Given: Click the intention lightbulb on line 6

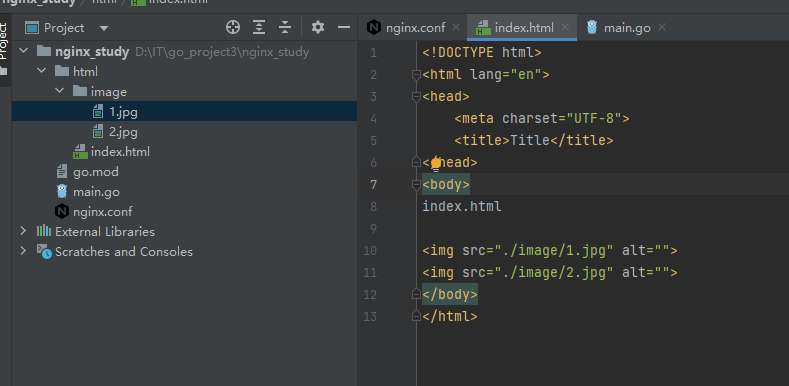Looking at the screenshot, I should click(436, 163).
